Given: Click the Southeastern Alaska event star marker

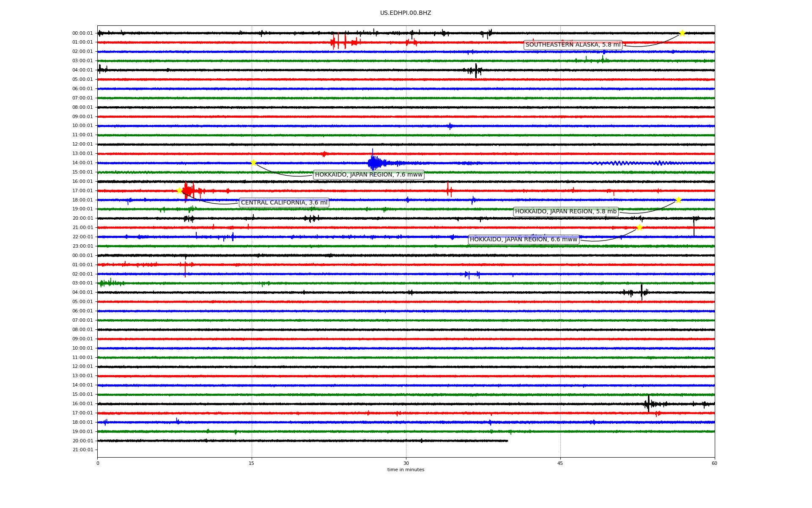Looking at the screenshot, I should pyautogui.click(x=682, y=33).
